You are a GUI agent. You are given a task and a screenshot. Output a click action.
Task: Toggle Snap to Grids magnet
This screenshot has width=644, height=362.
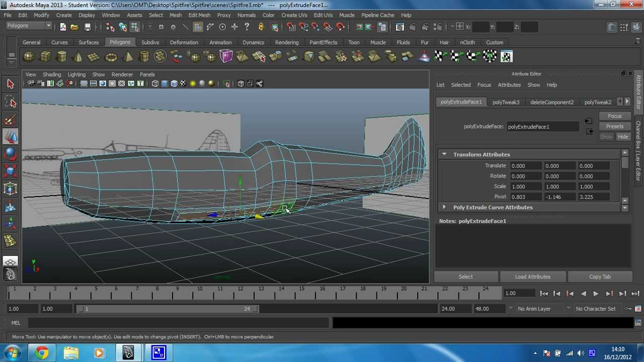point(292,27)
